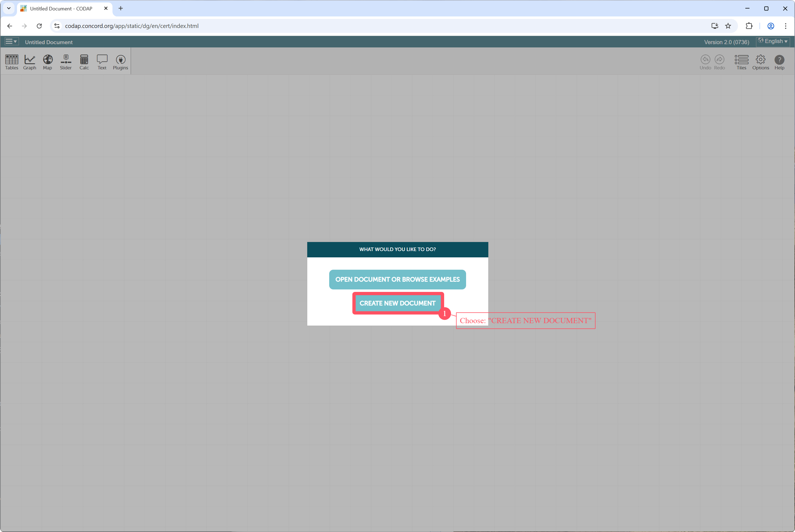Viewport: 795px width, 532px height.
Task: Click the 'What would you like to do?' header
Action: click(x=397, y=249)
